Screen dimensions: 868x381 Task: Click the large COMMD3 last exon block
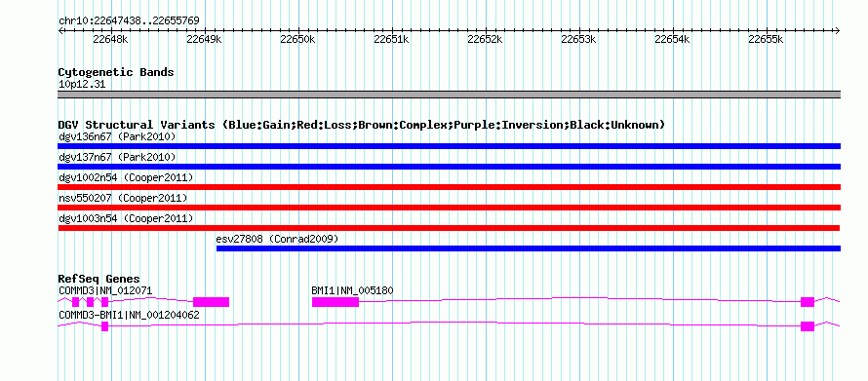click(211, 302)
